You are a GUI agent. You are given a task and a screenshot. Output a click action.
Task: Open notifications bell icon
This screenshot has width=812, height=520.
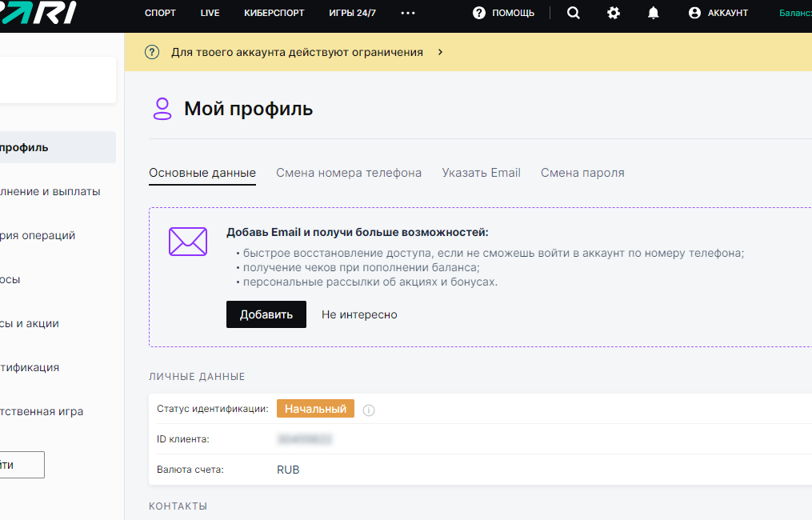click(654, 13)
